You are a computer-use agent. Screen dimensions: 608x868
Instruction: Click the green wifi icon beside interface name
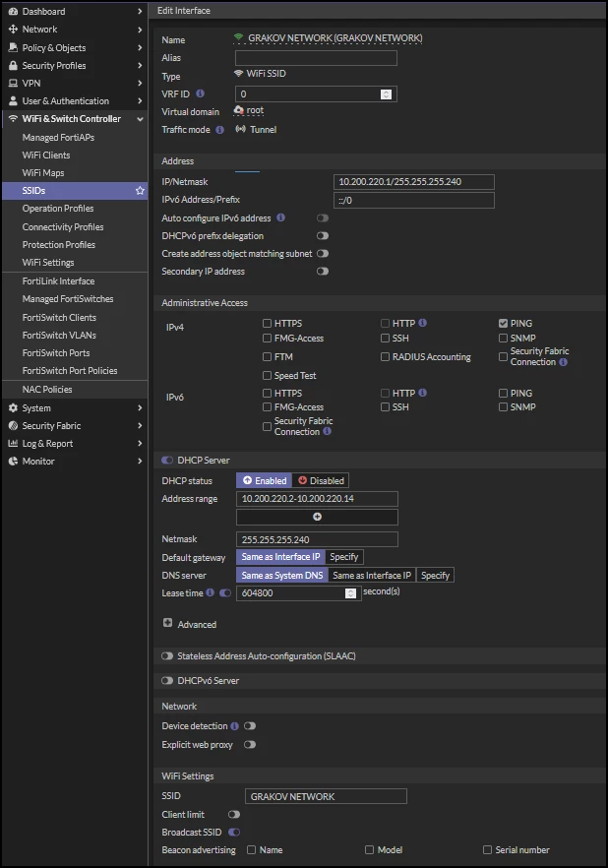click(238, 37)
